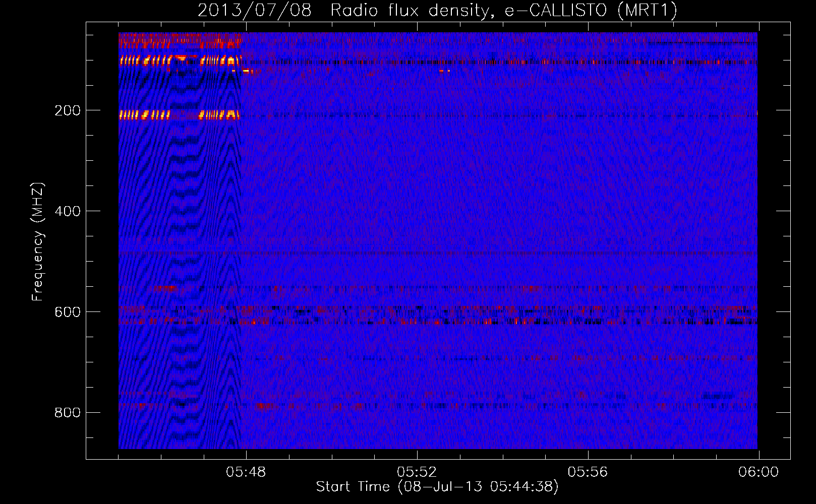Click the 'Start Time (08-Jul-13 05:44:38)' label

coord(437,487)
